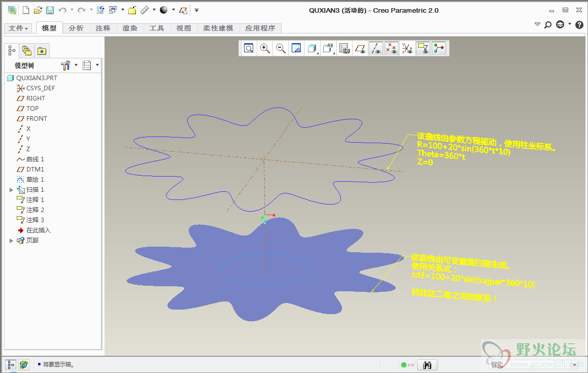588x373 pixels.
Task: Select the DTM1 datum plane item
Action: pyautogui.click(x=35, y=169)
